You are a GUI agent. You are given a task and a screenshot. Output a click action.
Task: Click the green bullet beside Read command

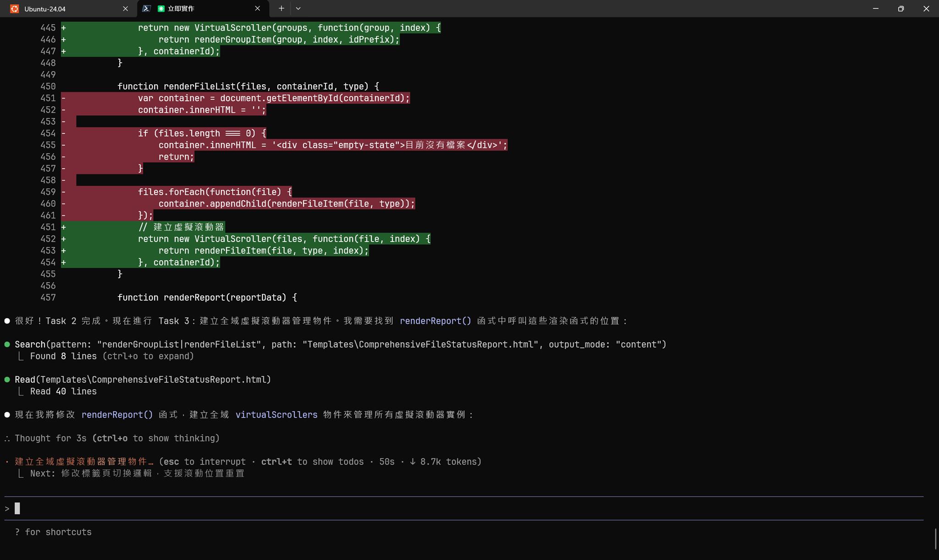click(7, 379)
